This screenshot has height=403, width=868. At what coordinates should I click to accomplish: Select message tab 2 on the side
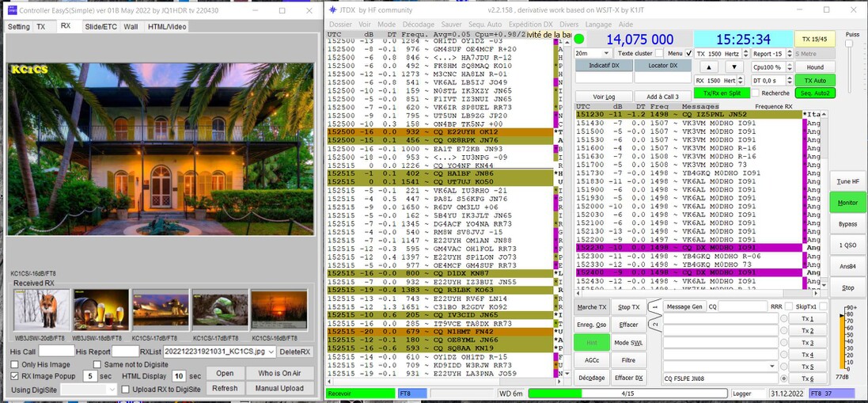coord(655,325)
